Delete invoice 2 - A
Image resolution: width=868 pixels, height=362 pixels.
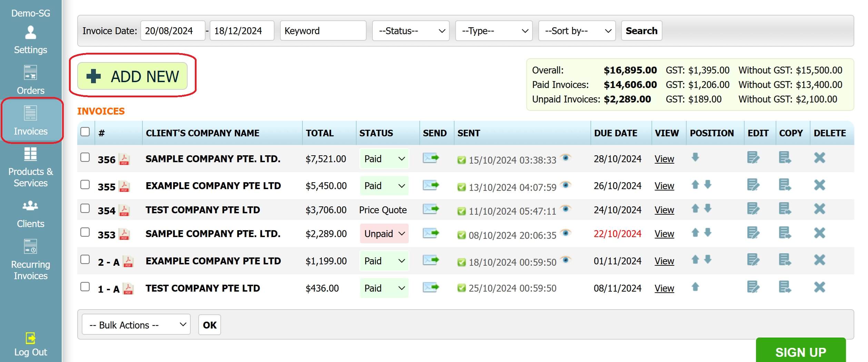[820, 260]
